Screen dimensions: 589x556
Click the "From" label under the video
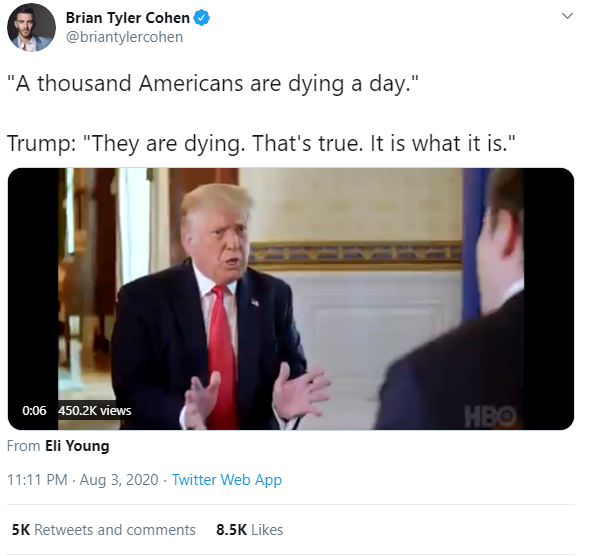tap(24, 446)
